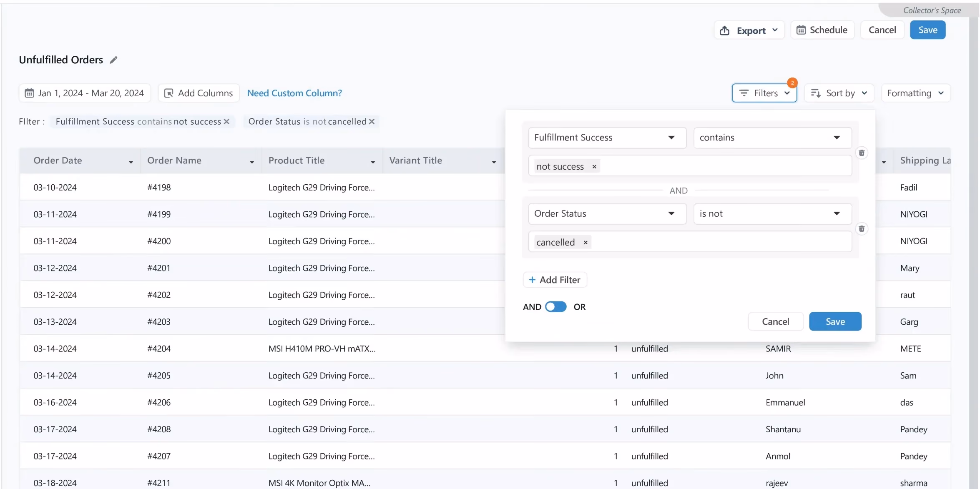Click the calendar icon in date range
980x489 pixels.
coord(29,93)
